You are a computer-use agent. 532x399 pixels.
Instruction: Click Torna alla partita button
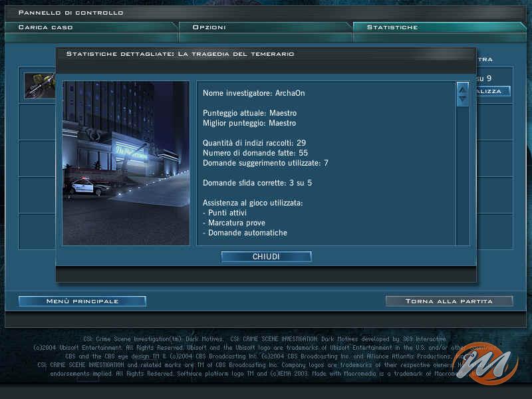click(x=449, y=301)
